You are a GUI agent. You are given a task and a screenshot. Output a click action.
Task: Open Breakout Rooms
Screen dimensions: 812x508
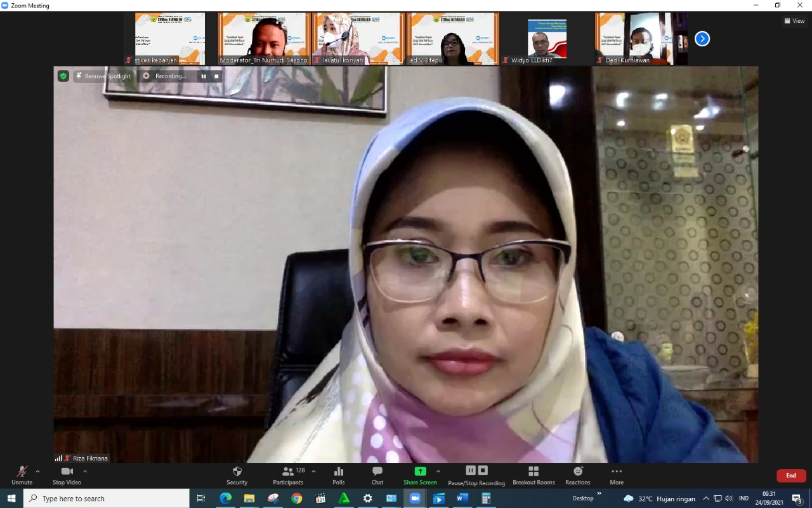pyautogui.click(x=534, y=475)
